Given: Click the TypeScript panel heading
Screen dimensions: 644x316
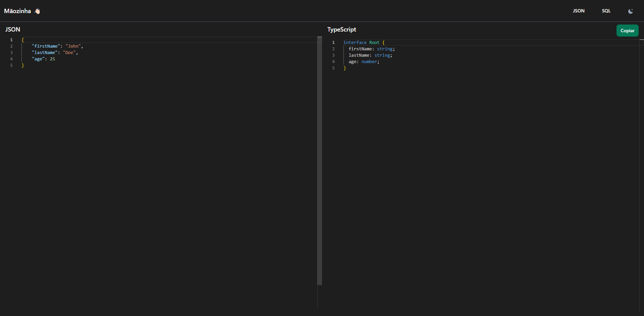Looking at the screenshot, I should coord(341,30).
